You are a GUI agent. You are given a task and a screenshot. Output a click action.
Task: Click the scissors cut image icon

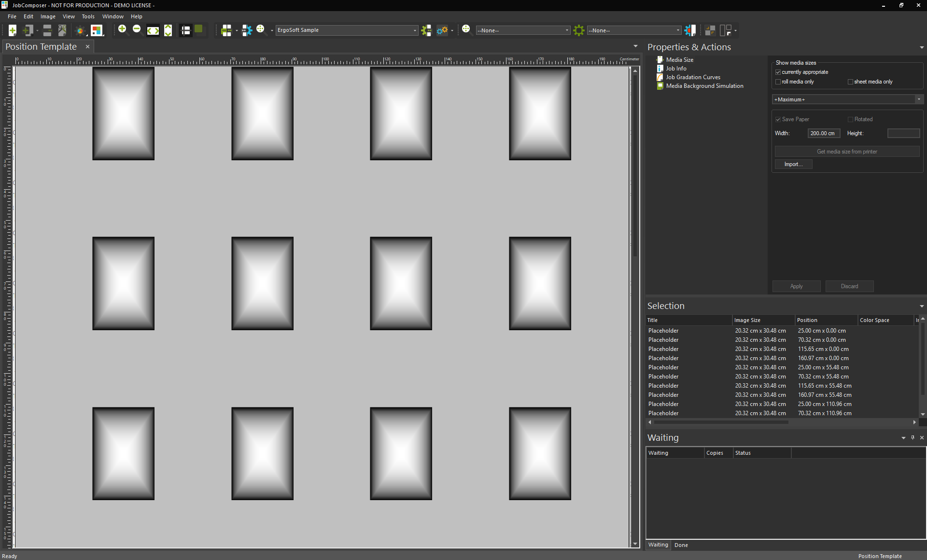coord(62,30)
